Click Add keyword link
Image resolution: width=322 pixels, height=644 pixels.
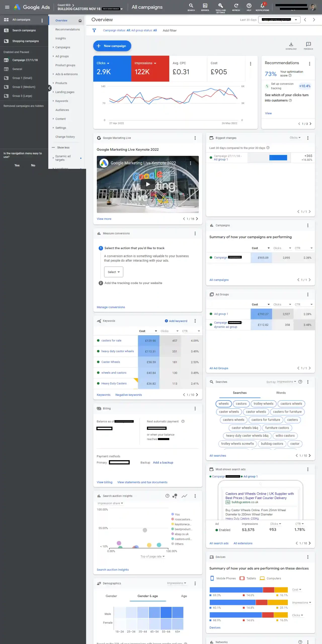pos(176,321)
